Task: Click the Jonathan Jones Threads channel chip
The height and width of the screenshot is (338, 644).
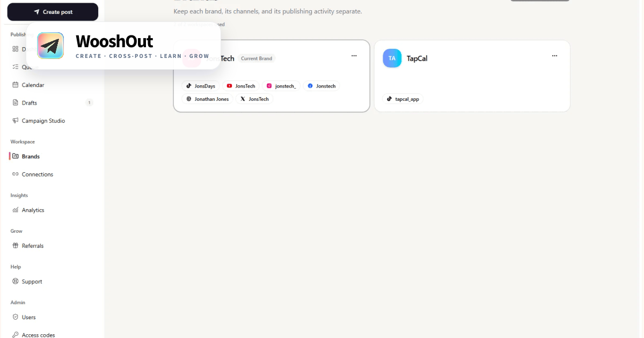Action: pyautogui.click(x=208, y=99)
